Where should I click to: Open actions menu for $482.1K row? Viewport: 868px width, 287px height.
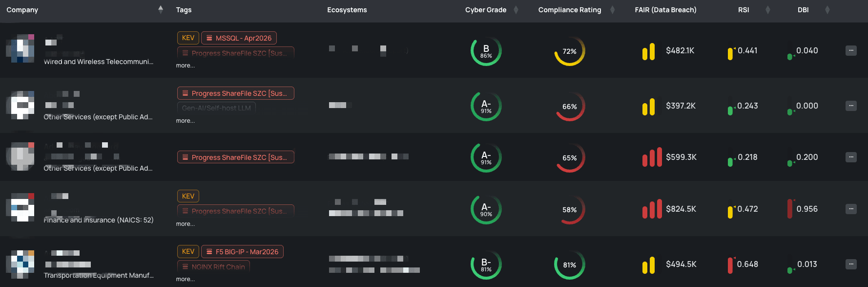point(851,50)
